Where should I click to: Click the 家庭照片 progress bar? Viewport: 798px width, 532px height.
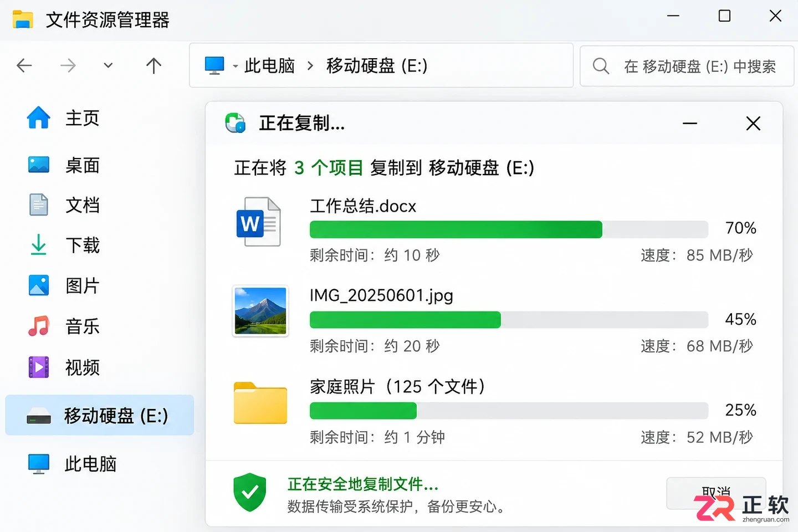509,411
